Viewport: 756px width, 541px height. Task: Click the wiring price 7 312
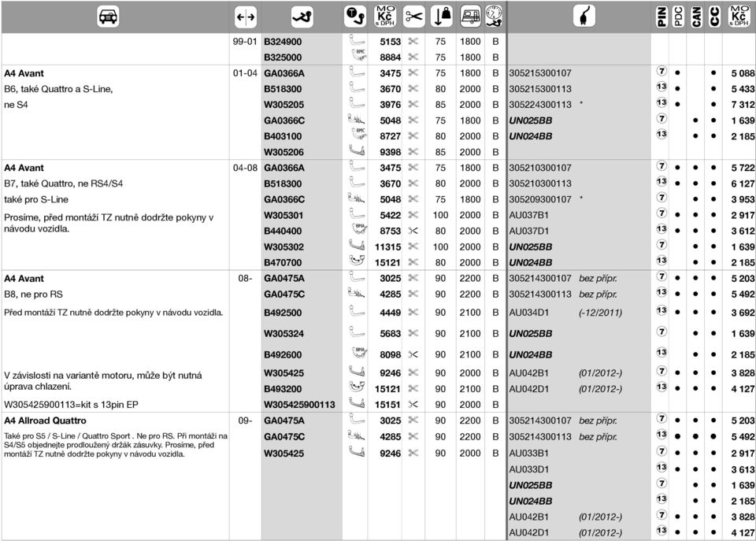coord(743,105)
